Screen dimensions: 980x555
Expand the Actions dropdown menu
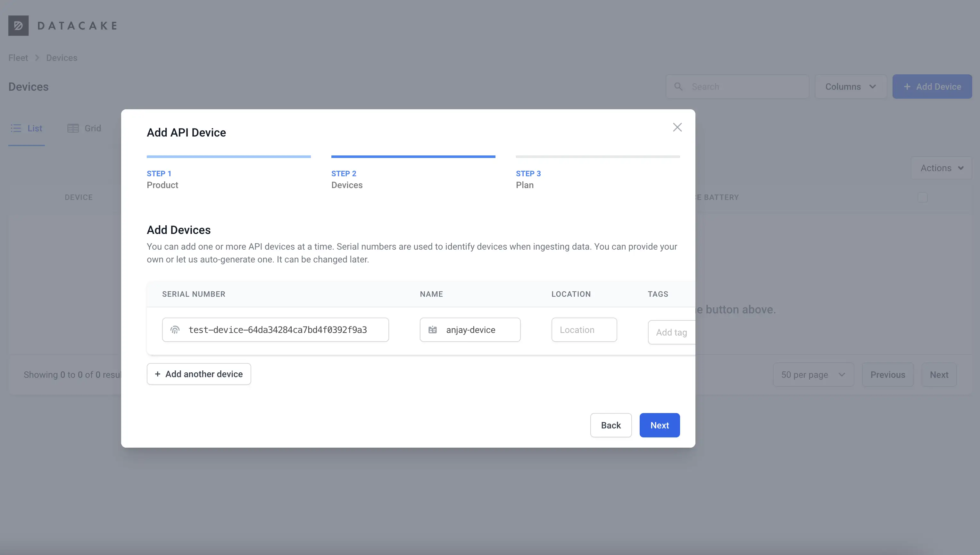click(x=941, y=167)
